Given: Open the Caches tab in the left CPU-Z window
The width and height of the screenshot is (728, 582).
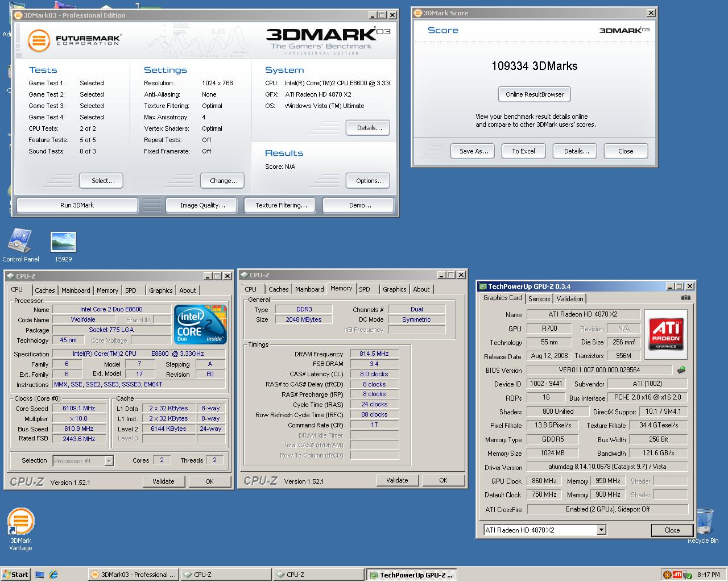Looking at the screenshot, I should [45, 290].
